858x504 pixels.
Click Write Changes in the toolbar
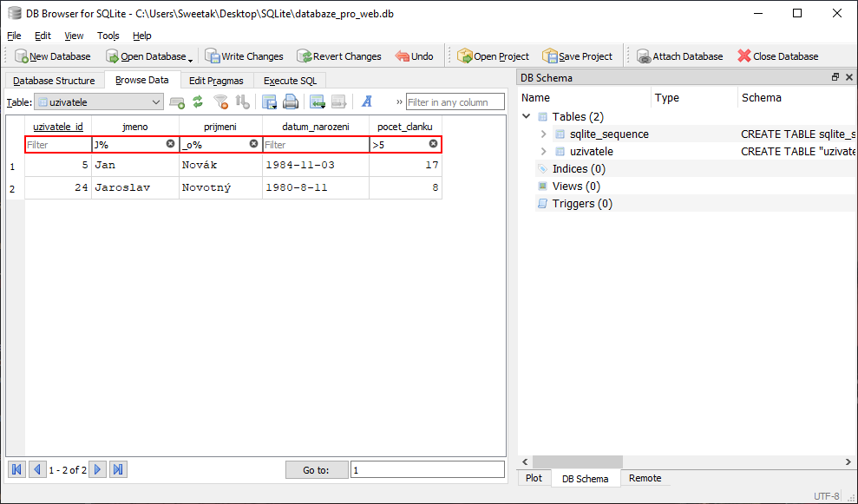pos(244,56)
